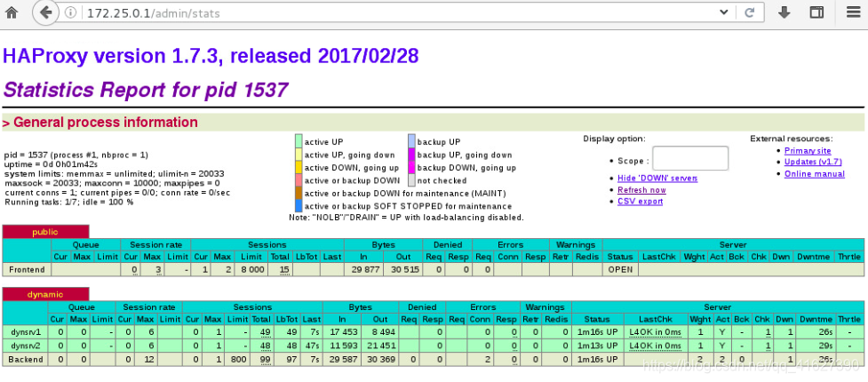Click Hide 'DOWN' servers link
868x382 pixels.
point(657,179)
